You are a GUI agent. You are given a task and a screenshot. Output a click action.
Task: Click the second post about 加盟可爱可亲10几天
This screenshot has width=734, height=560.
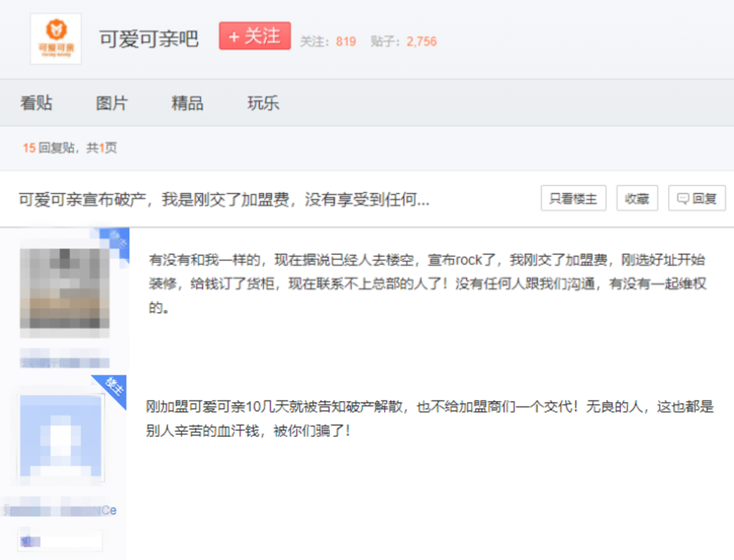(430, 418)
